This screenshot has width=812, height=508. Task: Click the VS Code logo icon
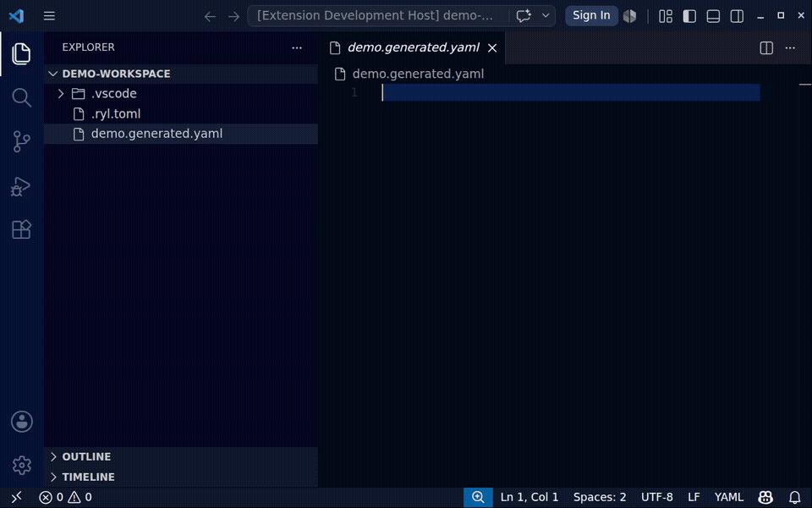point(17,16)
